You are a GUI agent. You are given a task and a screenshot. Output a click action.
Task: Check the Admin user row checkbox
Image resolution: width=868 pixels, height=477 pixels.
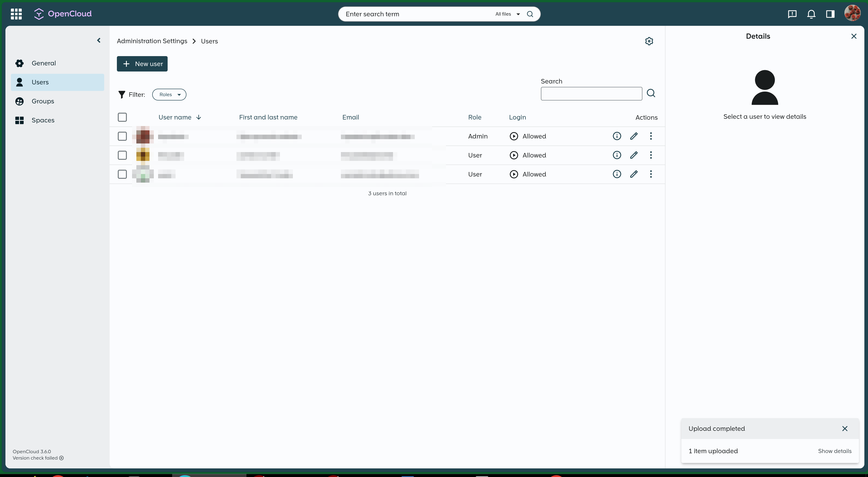tap(122, 136)
